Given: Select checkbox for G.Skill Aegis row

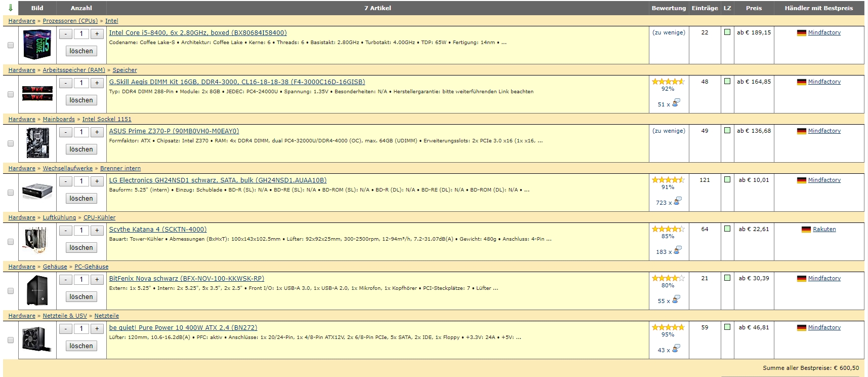Looking at the screenshot, I should tap(11, 94).
